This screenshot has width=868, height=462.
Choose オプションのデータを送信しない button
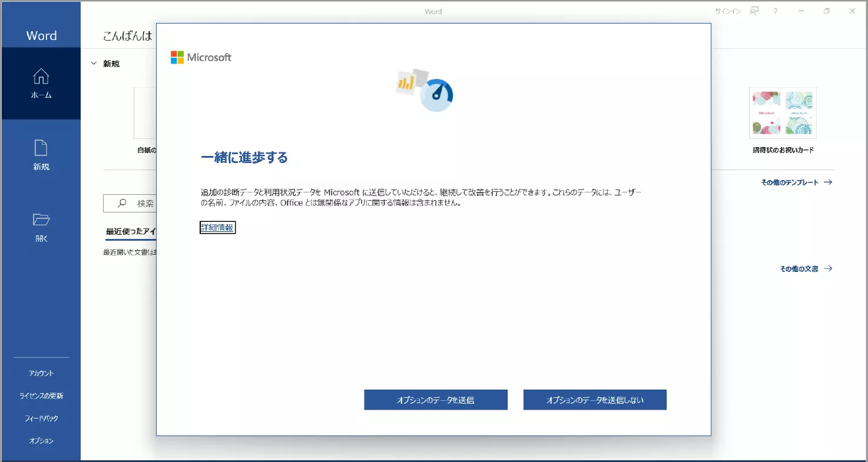[595, 400]
